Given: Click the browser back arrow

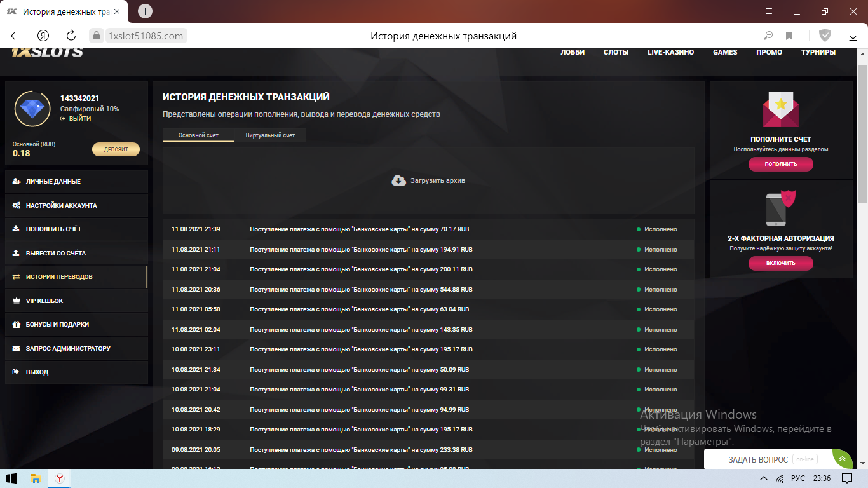Looking at the screenshot, I should click(x=15, y=36).
